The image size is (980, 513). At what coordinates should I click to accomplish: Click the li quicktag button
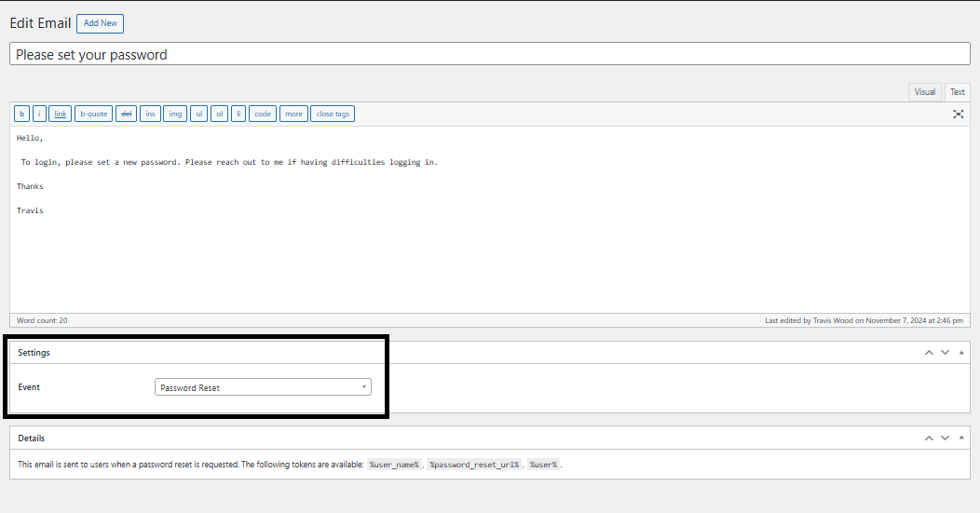238,114
